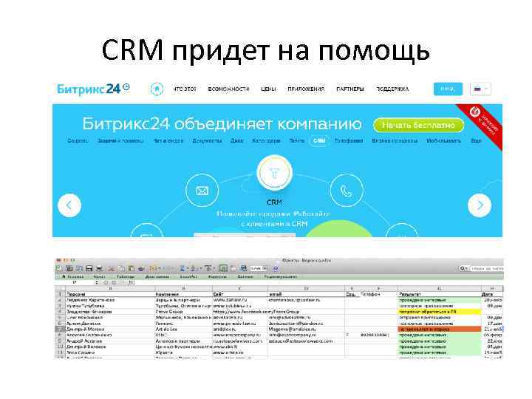Click the red corner ribbon badge
Viewport: 532px width, 399px height.
pos(484,123)
